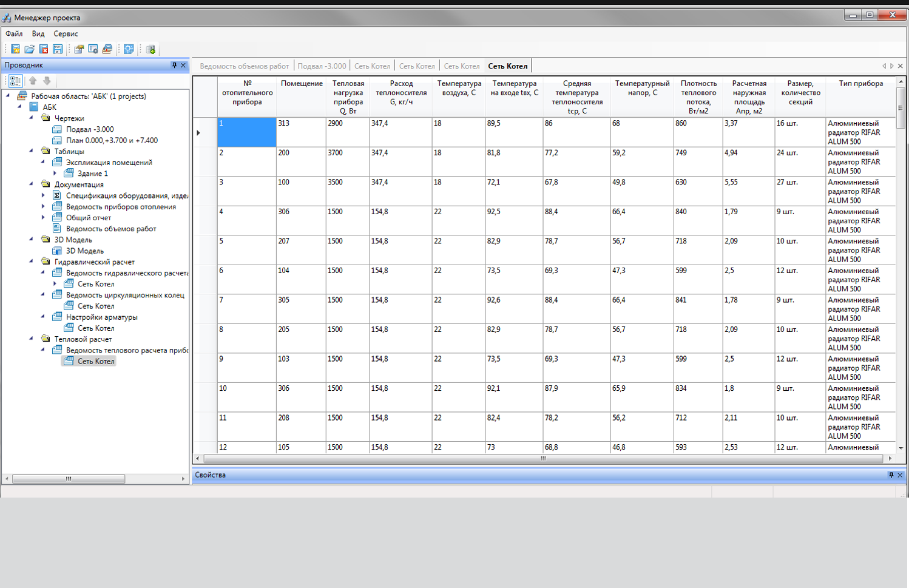Click the add database icon with green plus
This screenshot has height=588, width=909.
coord(150,49)
